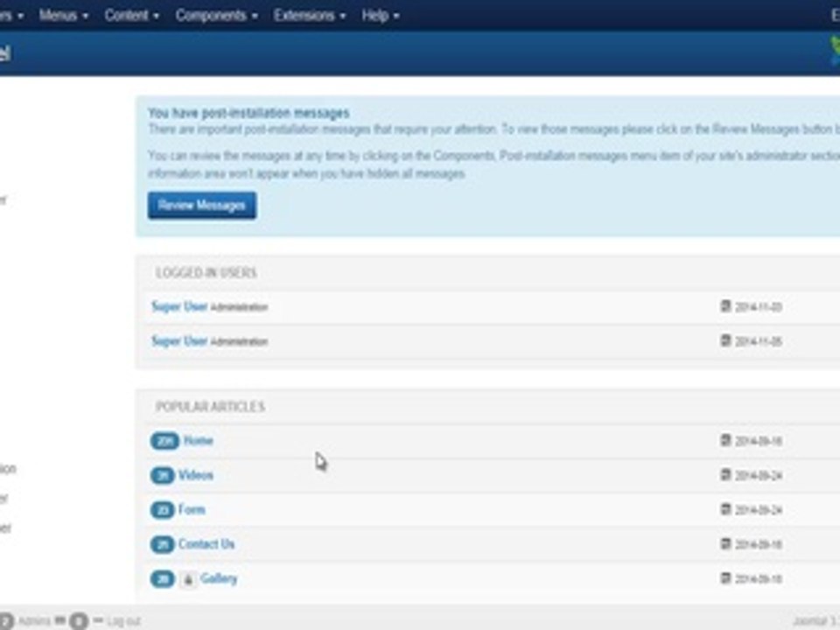The image size is (840, 630).
Task: Click the date in the Home row
Action: 758,441
